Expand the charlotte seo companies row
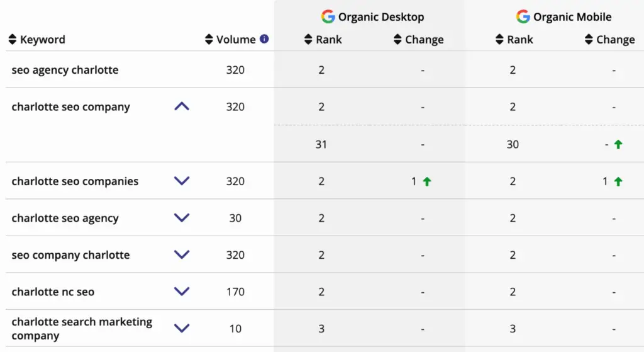 182,181
